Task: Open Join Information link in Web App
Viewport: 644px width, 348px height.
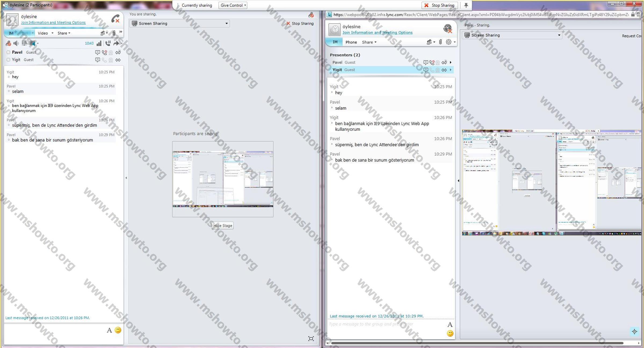Action: click(x=377, y=32)
